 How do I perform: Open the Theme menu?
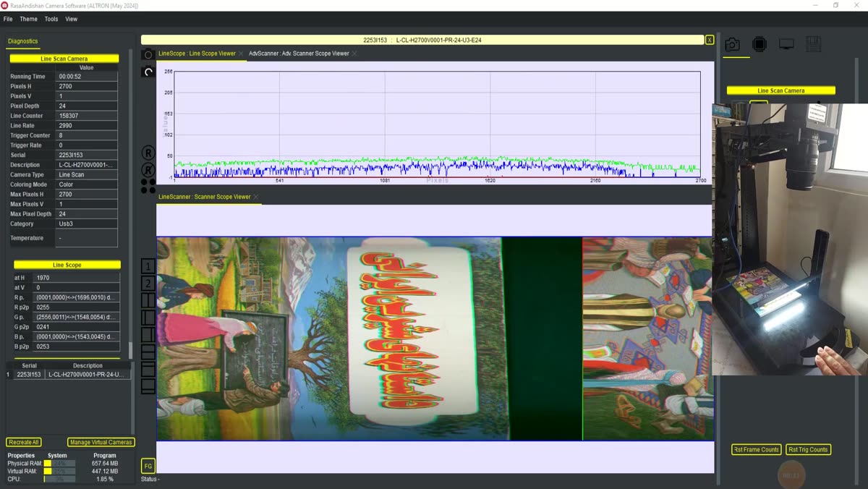click(28, 19)
